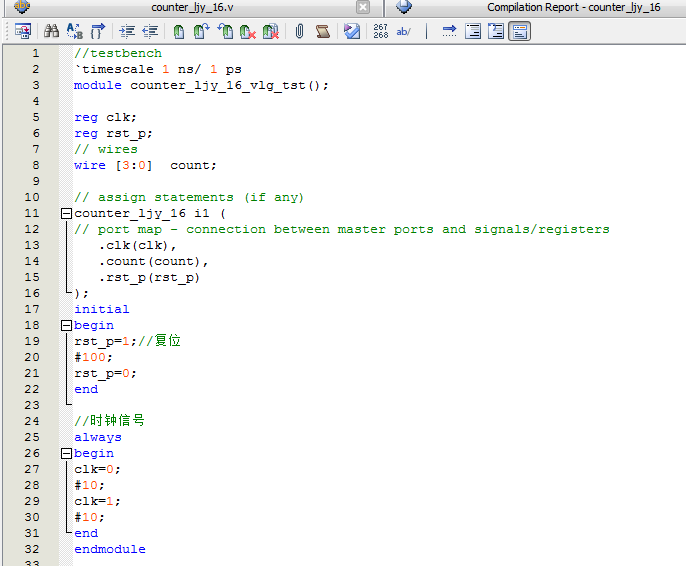Click the Find matching delimiter icon
This screenshot has width=686, height=566.
pyautogui.click(x=98, y=32)
